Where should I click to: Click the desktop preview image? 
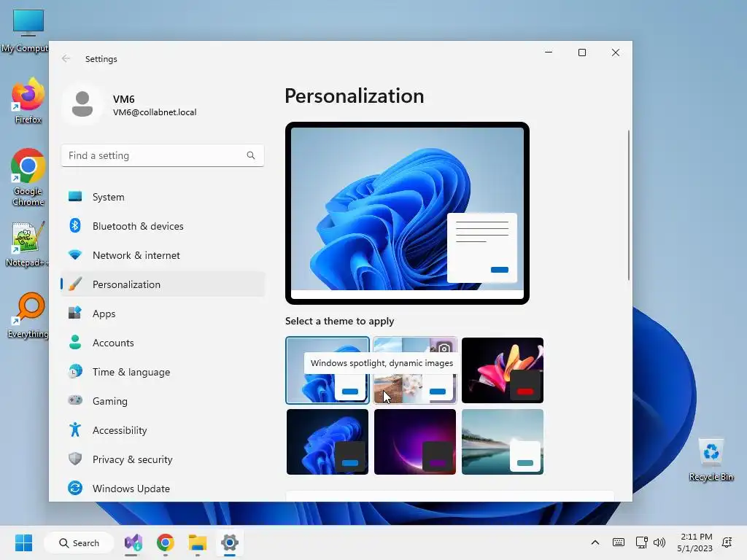coord(407,213)
